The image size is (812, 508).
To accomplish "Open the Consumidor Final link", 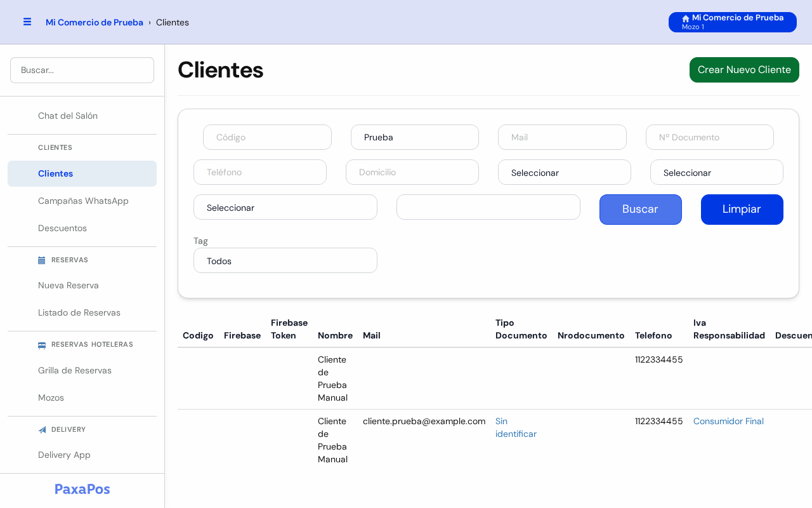I will [728, 421].
